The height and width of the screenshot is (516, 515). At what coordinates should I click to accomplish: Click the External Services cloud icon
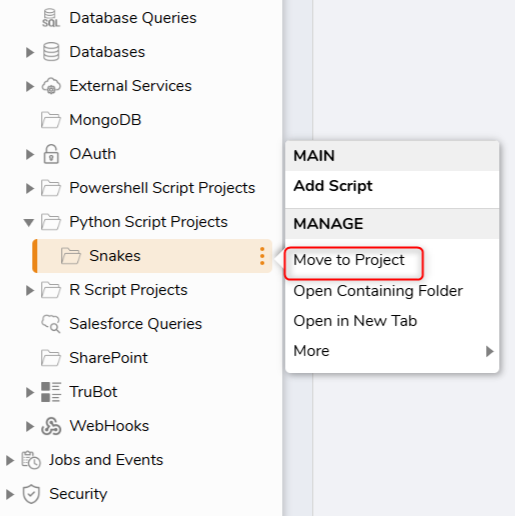pos(51,86)
